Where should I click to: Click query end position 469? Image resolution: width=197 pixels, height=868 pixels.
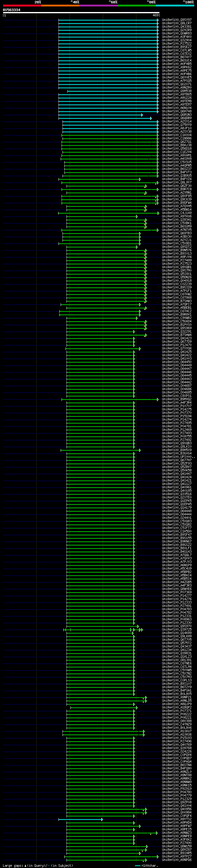tap(155, 15)
